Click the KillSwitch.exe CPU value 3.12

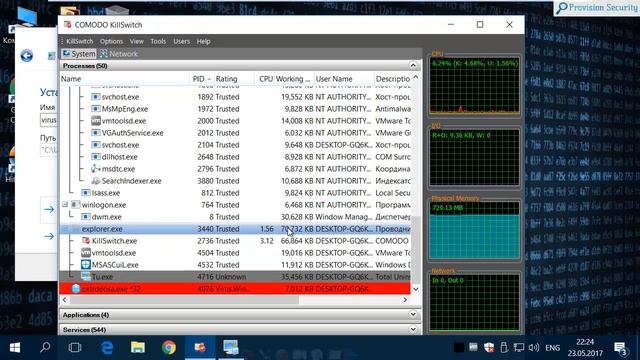(267, 241)
